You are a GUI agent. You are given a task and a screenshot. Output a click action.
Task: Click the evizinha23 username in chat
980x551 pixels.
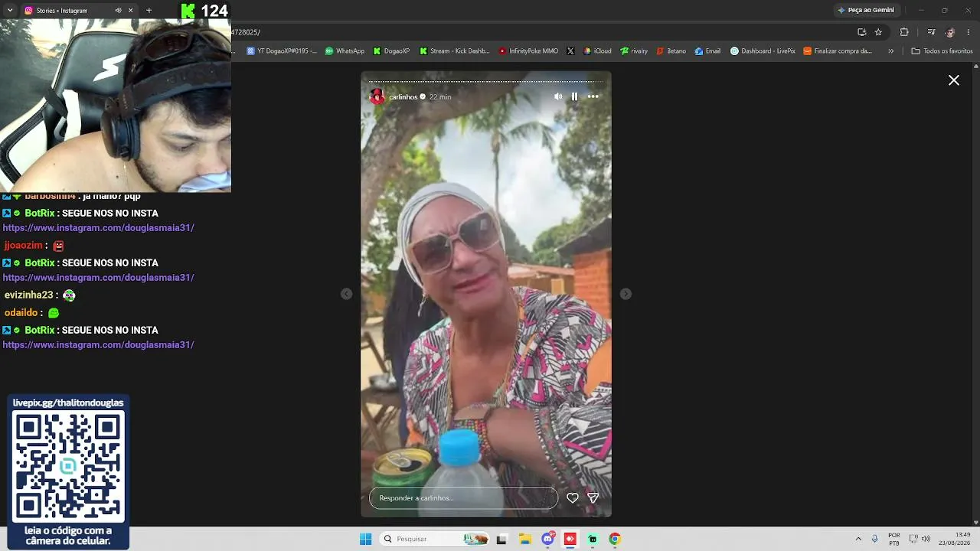29,295
